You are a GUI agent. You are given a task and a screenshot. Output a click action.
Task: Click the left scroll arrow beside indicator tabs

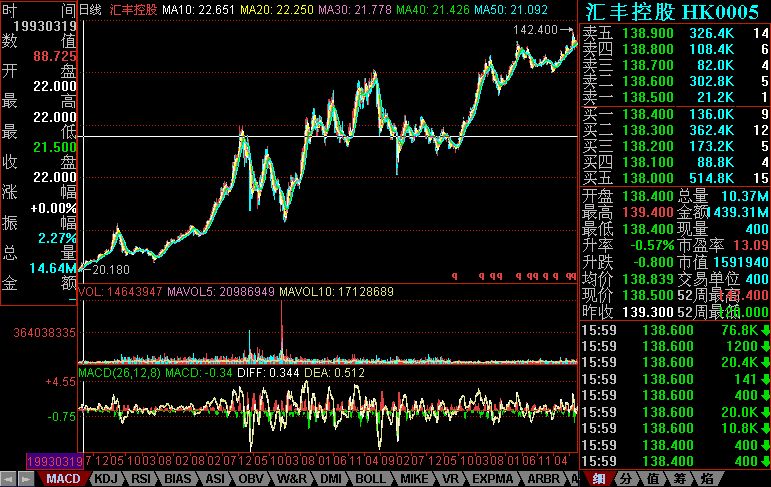(x=8, y=479)
